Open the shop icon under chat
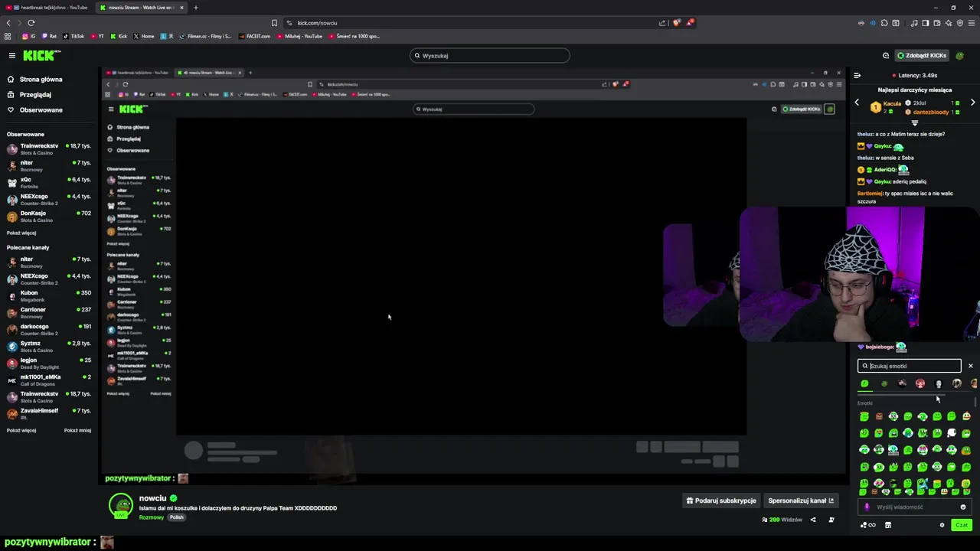The height and width of the screenshot is (551, 980). tap(887, 525)
